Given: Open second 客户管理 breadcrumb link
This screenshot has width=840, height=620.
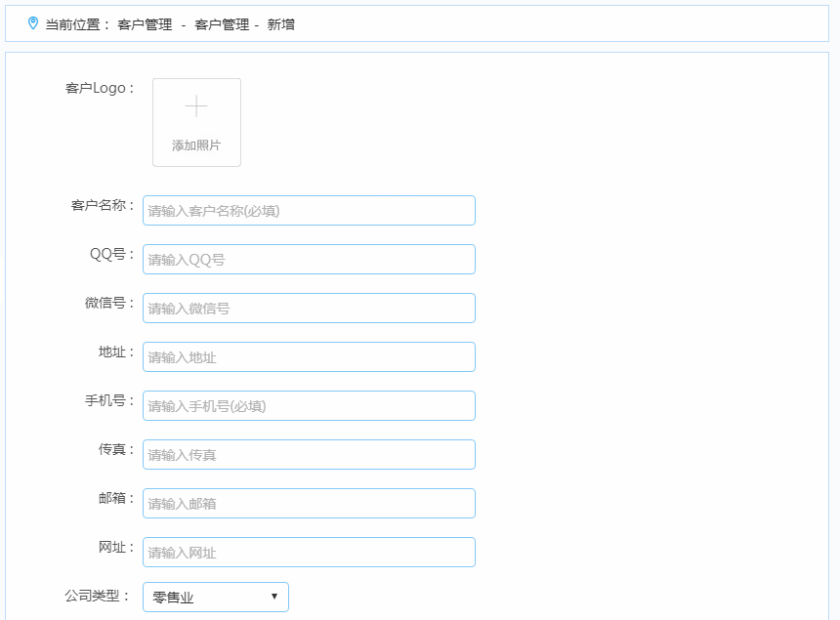Looking at the screenshot, I should pyautogui.click(x=222, y=24).
